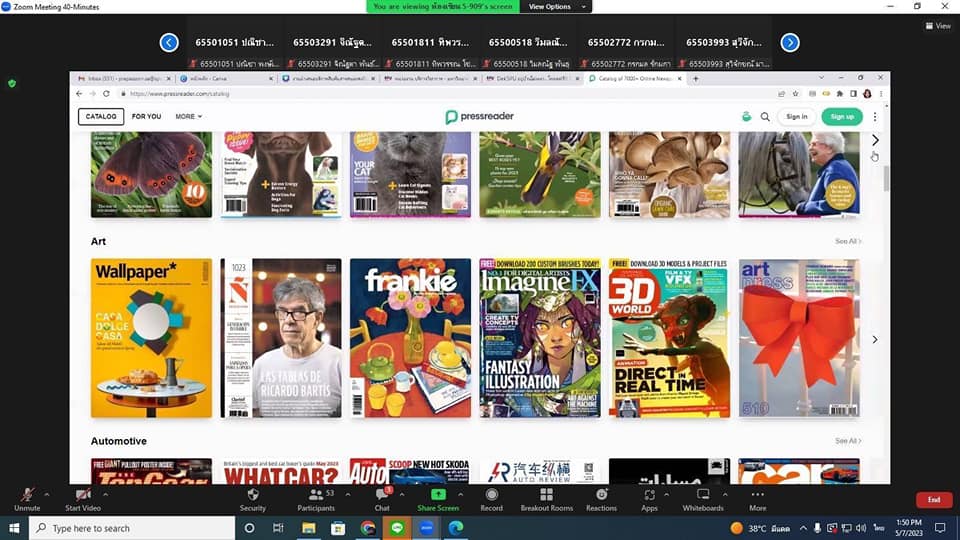Open the Zoom Chat panel
Image resolution: width=960 pixels, height=540 pixels.
382,496
